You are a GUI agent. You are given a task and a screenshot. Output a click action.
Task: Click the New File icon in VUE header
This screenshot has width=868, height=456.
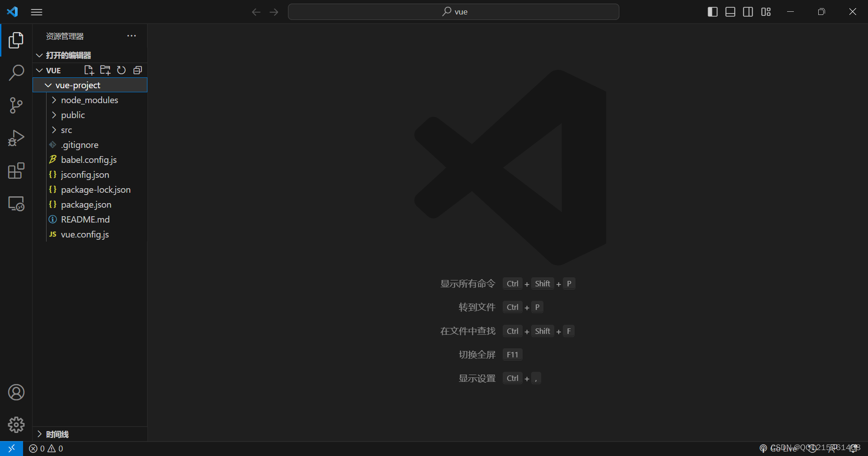click(x=89, y=70)
